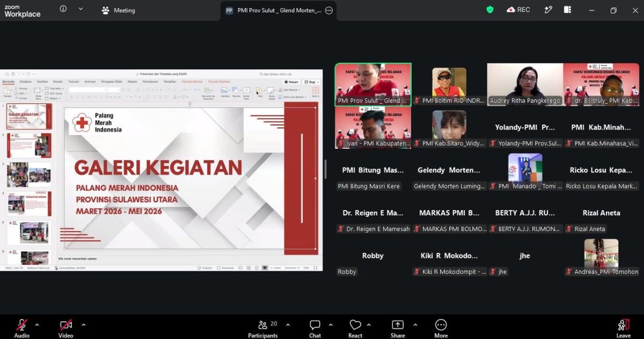This screenshot has width=644, height=339.
Task: Open the Transisi ribbon tab
Action: pos(74,82)
